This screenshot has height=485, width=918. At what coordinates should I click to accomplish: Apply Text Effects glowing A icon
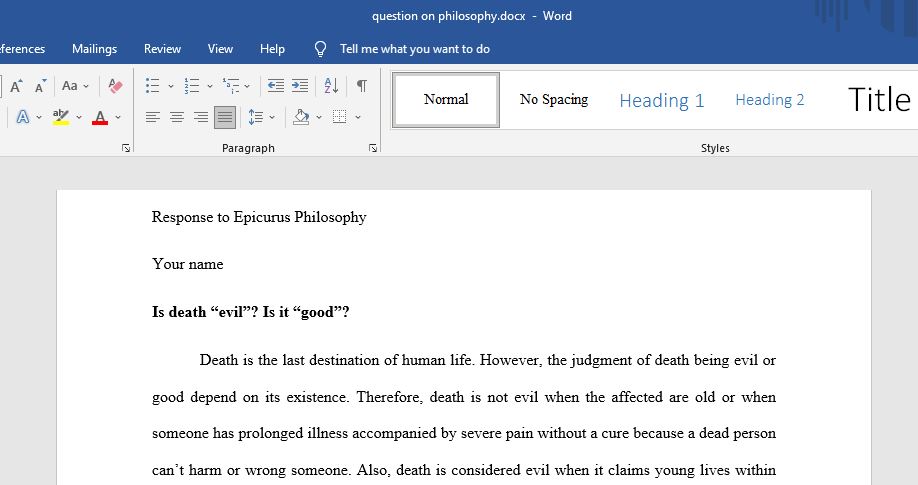pyautogui.click(x=23, y=117)
